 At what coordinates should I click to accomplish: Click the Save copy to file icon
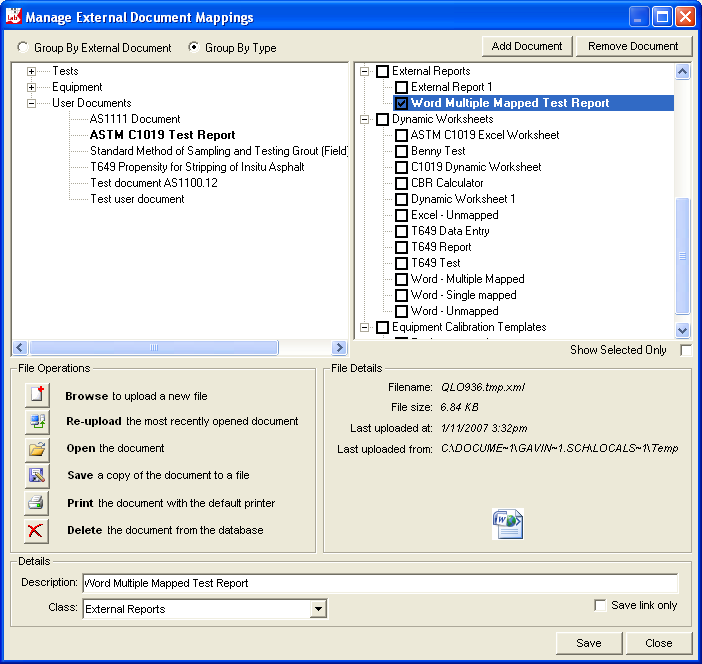[x=36, y=476]
